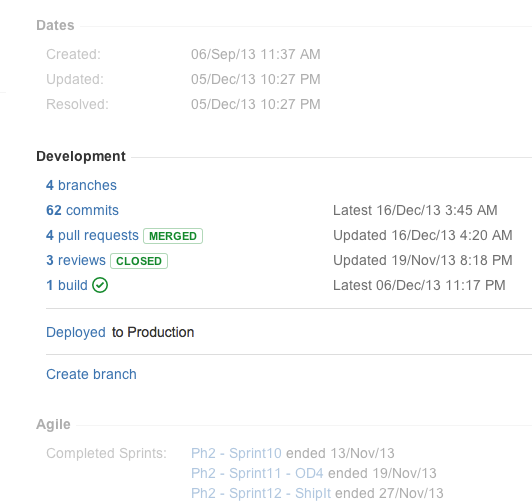Collapse the Agile section header
This screenshot has width=532, height=502.
point(53,424)
